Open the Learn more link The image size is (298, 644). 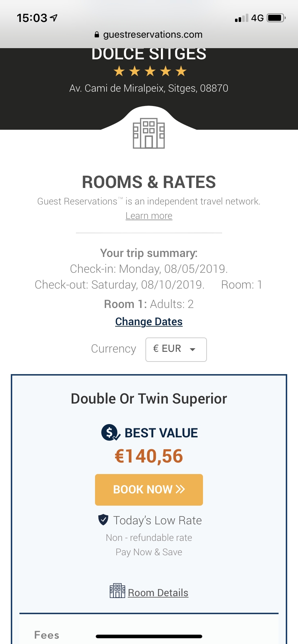149,216
